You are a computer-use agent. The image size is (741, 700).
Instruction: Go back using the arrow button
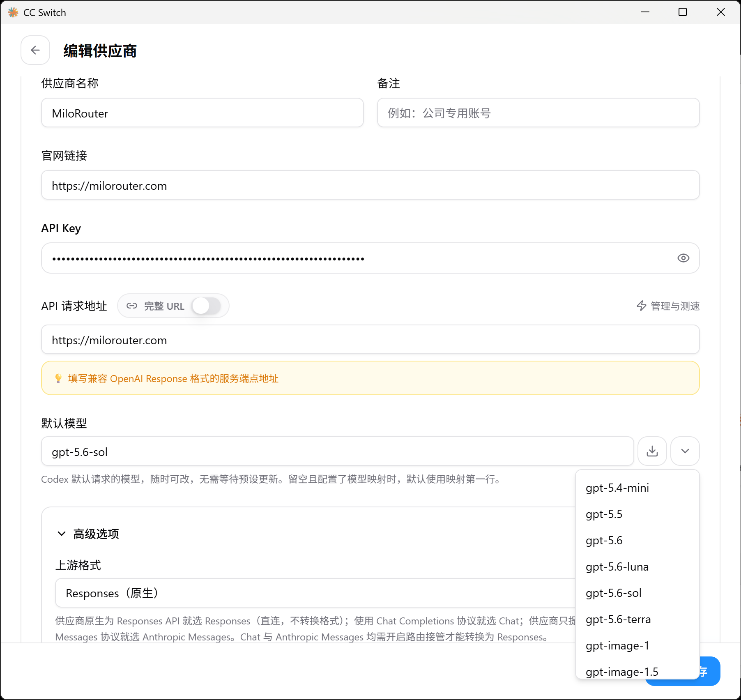(x=35, y=50)
